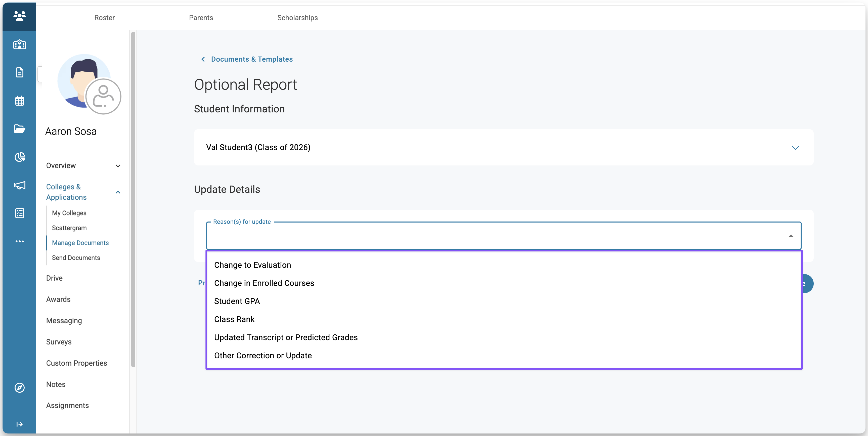
Task: Switch to the Scholarships tab
Action: click(x=297, y=18)
